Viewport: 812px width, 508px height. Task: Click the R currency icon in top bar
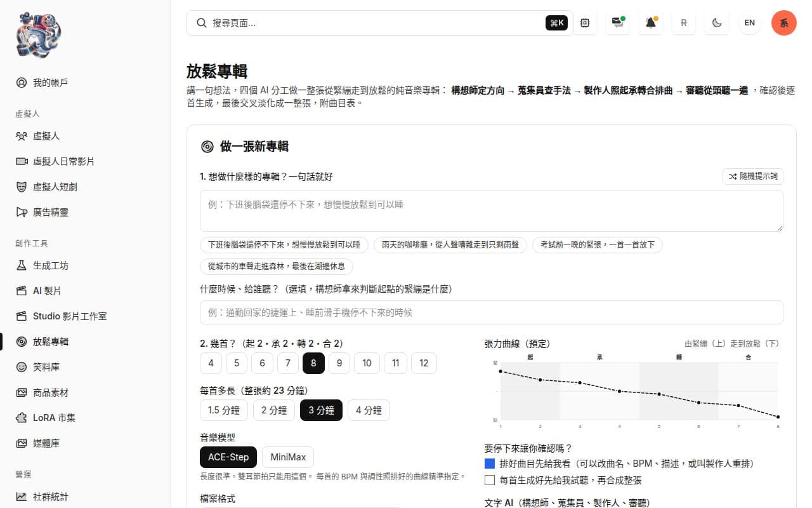[684, 23]
